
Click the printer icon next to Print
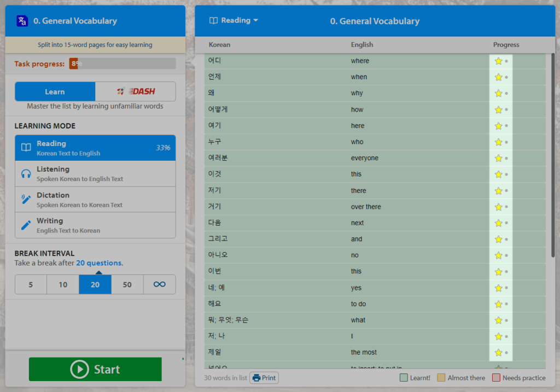(x=256, y=378)
